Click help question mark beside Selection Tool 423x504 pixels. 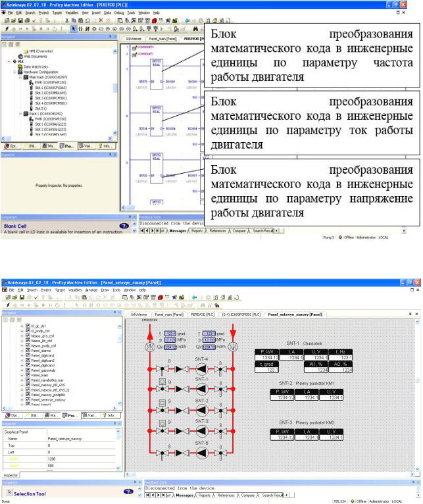[x=128, y=491]
